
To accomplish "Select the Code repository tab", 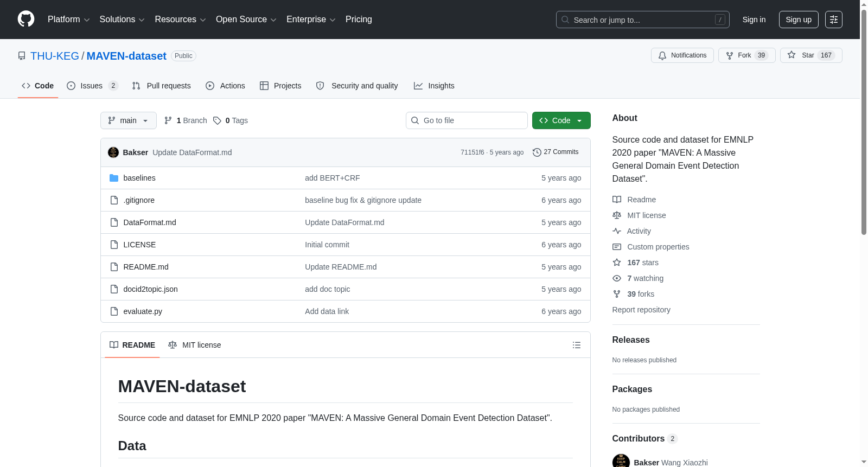I will [38, 86].
